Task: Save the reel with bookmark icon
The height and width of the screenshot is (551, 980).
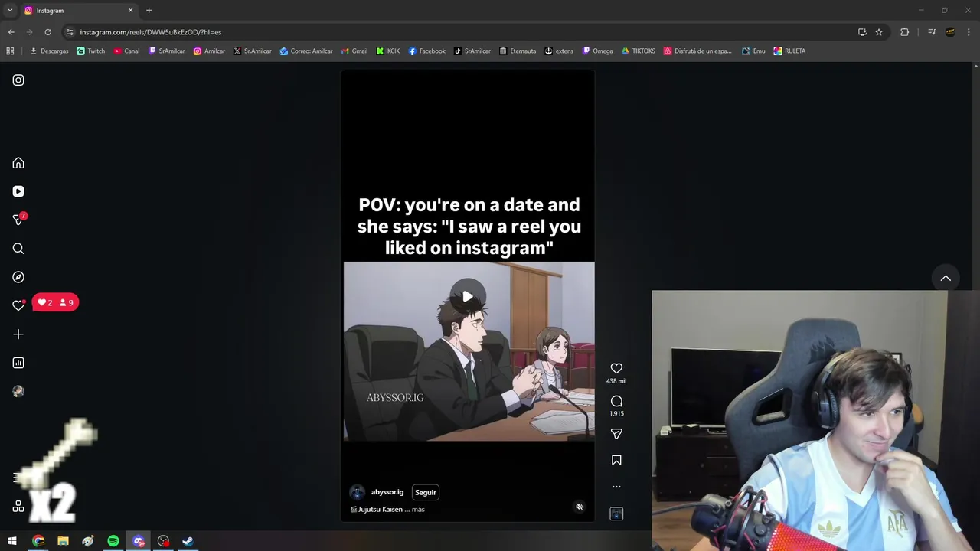Action: [x=616, y=460]
